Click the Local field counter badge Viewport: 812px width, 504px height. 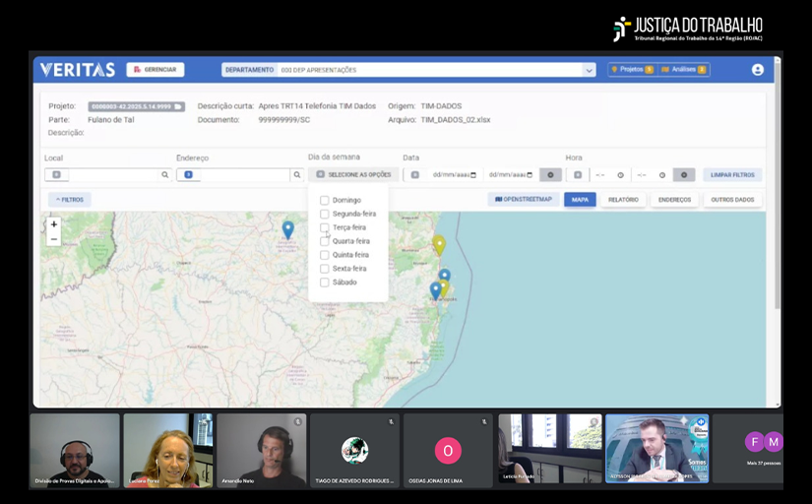point(56,175)
